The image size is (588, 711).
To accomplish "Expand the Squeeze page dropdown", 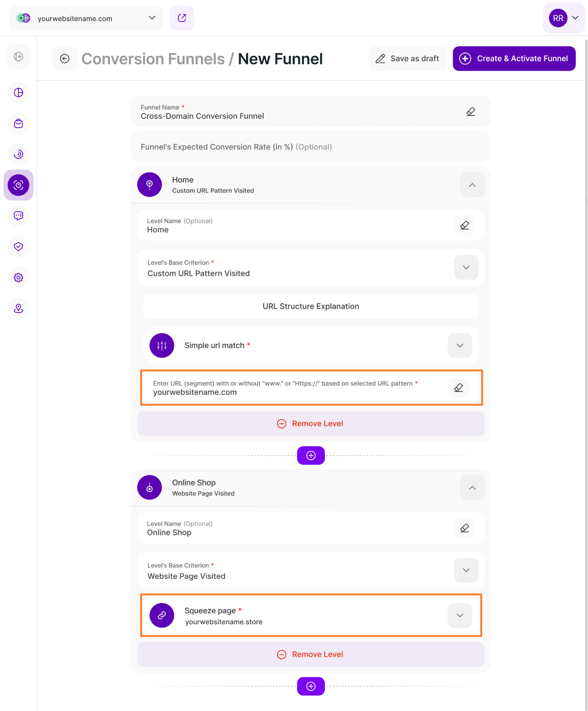I will coord(460,615).
